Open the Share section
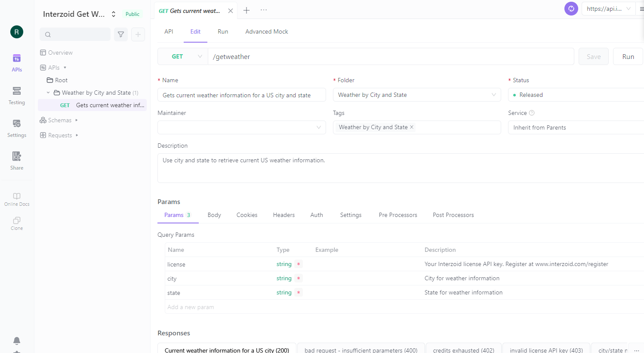Viewport: 644px width, 353px height. click(x=17, y=161)
